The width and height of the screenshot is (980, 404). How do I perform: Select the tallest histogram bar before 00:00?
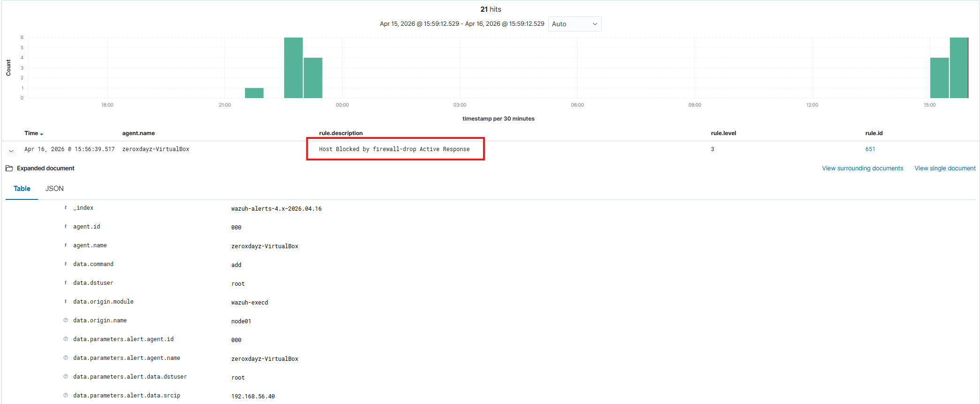(x=293, y=68)
